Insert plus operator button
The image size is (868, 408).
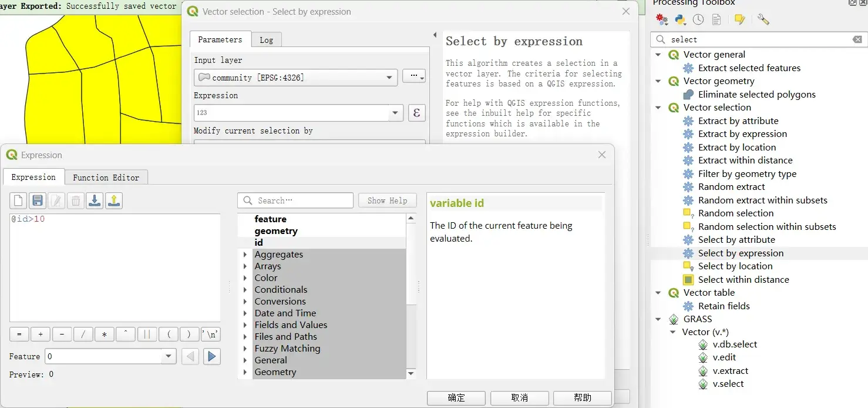click(41, 334)
